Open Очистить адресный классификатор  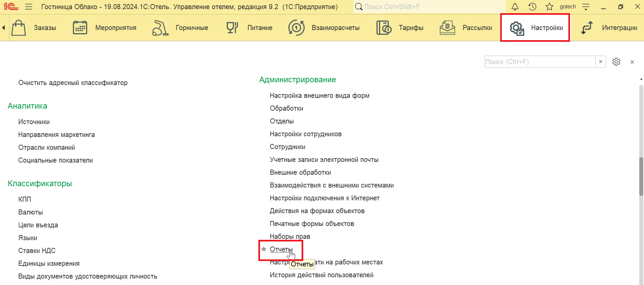(x=73, y=83)
